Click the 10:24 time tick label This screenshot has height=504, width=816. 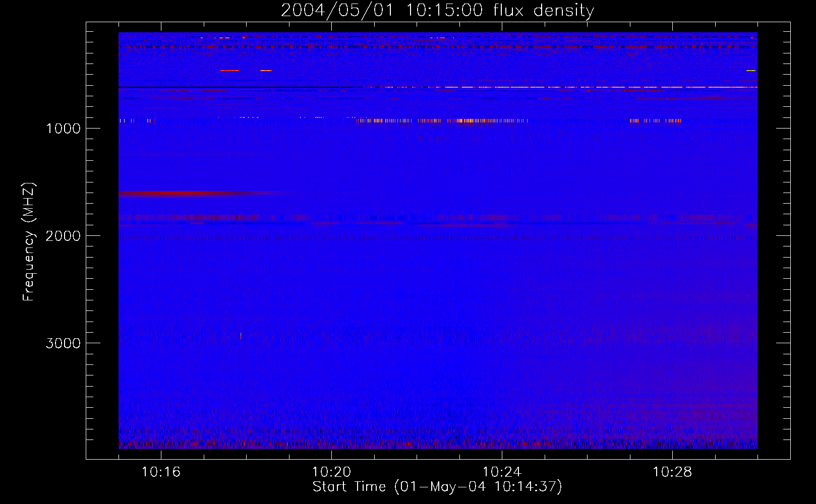coord(502,472)
